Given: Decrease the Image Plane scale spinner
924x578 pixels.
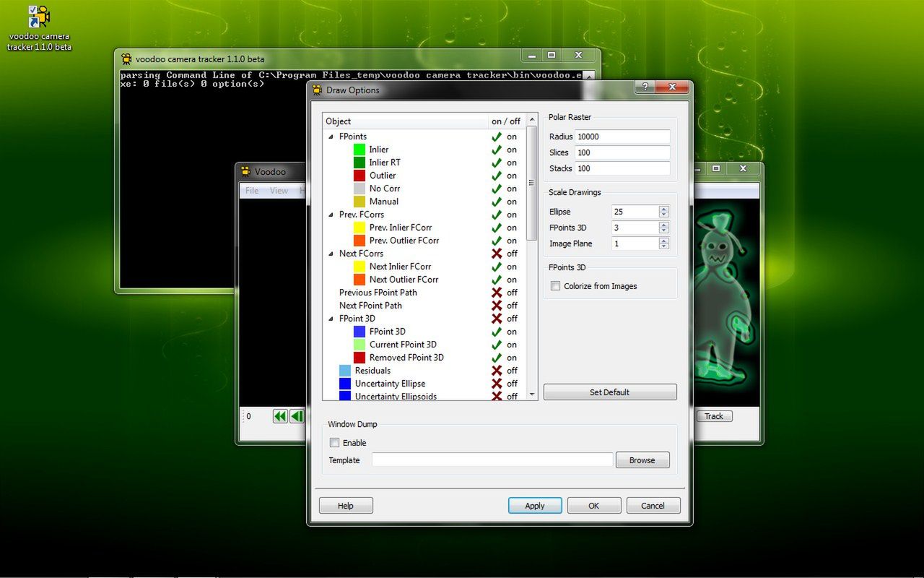Looking at the screenshot, I should 664,246.
